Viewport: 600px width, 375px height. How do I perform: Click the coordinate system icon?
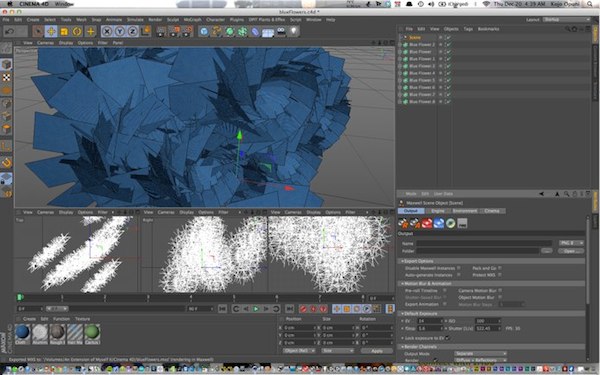tap(146, 31)
